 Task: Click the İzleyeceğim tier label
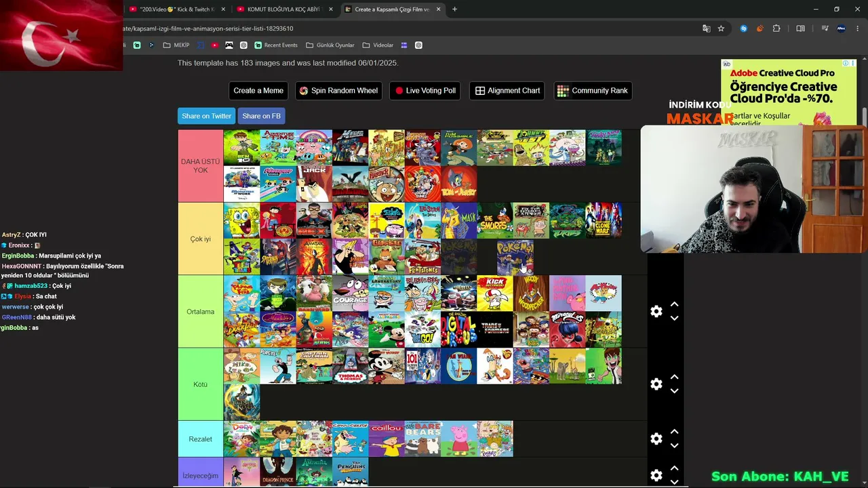pyautogui.click(x=201, y=476)
